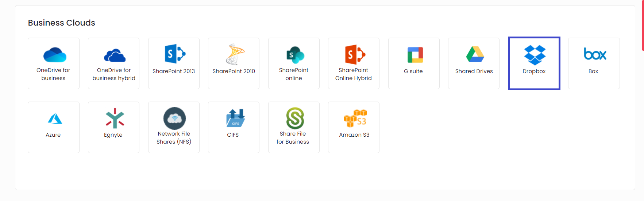The width and height of the screenshot is (644, 201).
Task: Click the "Amazon S3" text label
Action: (x=354, y=135)
